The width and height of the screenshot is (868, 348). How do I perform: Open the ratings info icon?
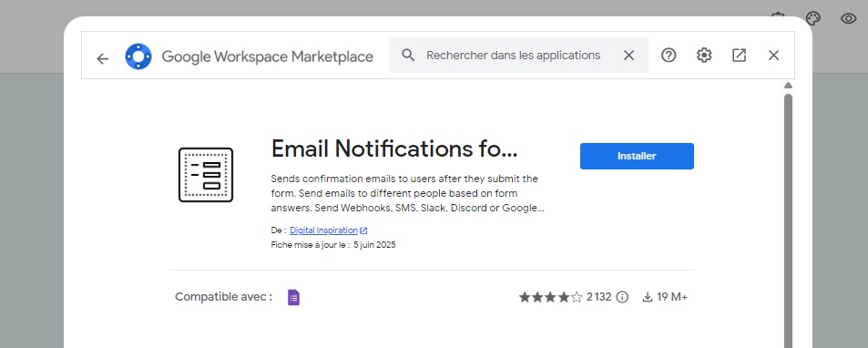pos(622,297)
